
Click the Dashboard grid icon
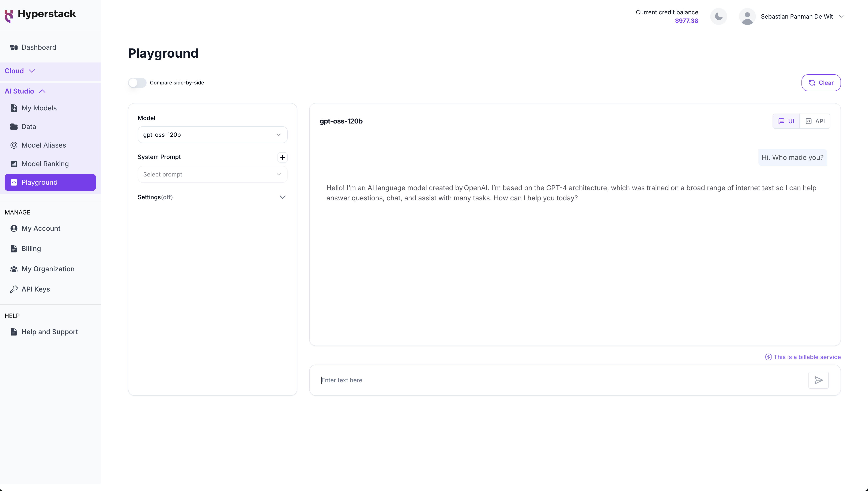[14, 47]
